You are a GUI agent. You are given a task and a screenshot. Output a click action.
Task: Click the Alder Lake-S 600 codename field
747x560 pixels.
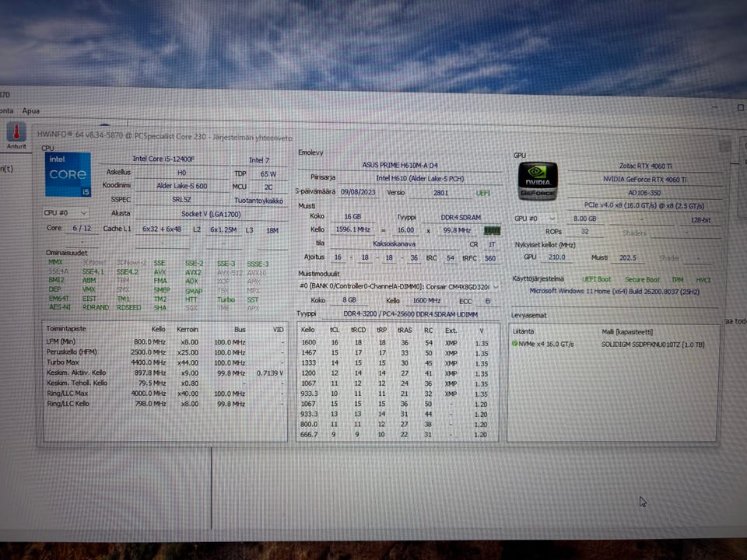click(182, 186)
